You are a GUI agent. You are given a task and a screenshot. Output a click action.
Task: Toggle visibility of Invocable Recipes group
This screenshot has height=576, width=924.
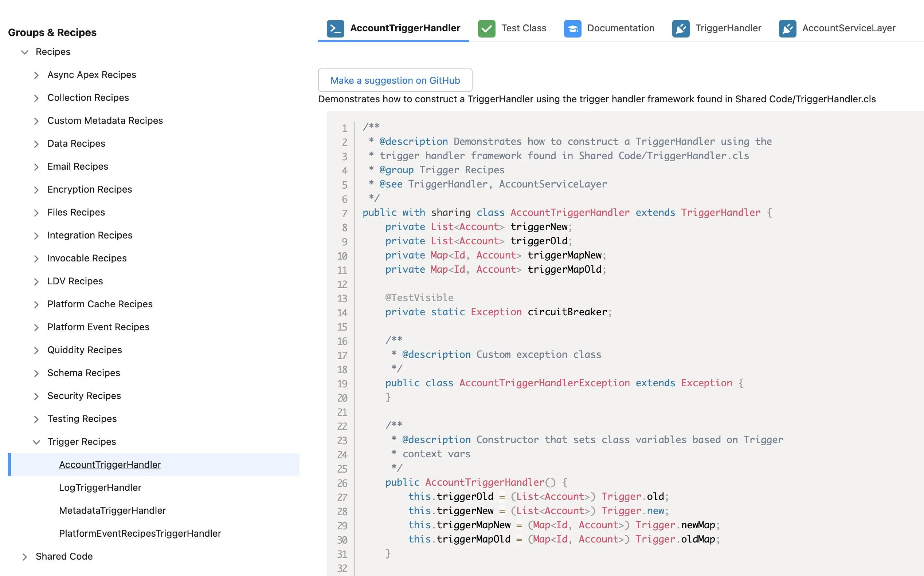[36, 257]
